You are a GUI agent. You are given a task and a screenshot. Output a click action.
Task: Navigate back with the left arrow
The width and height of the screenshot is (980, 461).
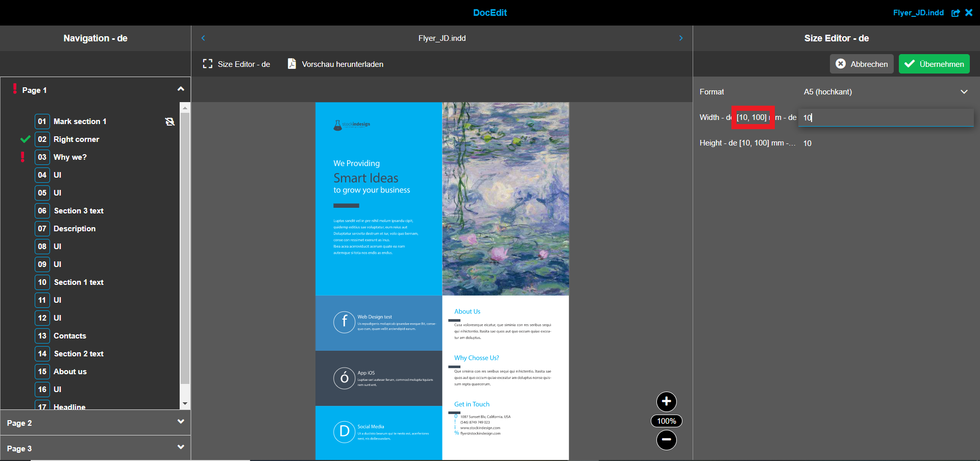(203, 38)
